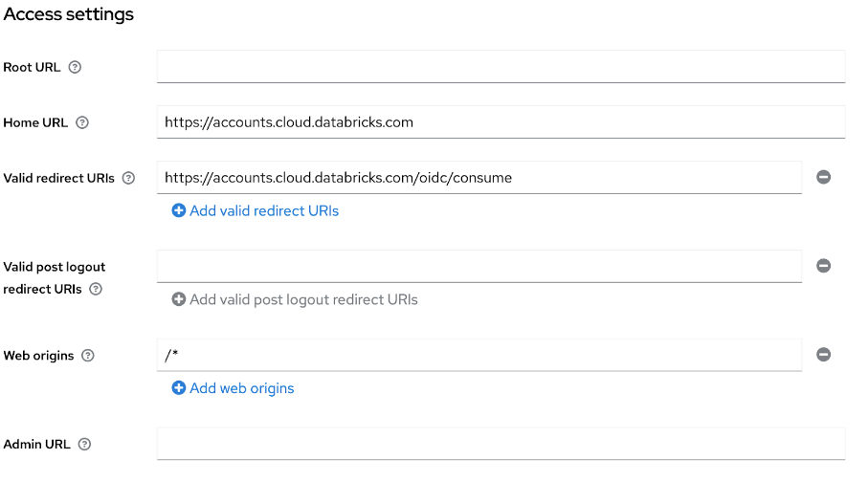This screenshot has height=481, width=868.
Task: Click the plus icon for adding web origins
Action: 179,388
